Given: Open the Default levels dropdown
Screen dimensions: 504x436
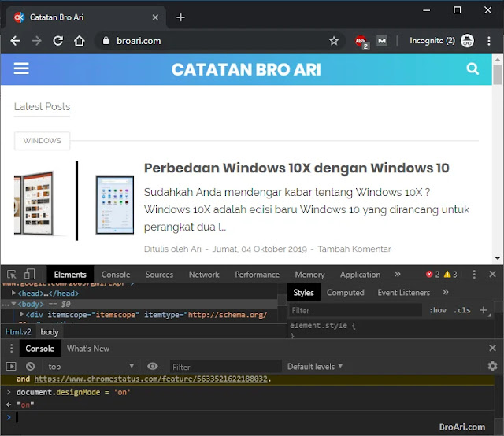Looking at the screenshot, I should [315, 366].
